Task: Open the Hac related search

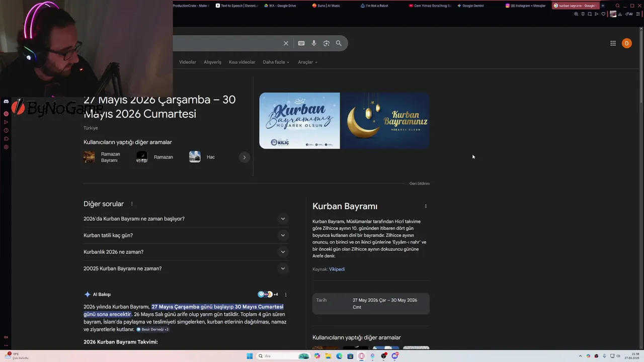Action: (202, 157)
